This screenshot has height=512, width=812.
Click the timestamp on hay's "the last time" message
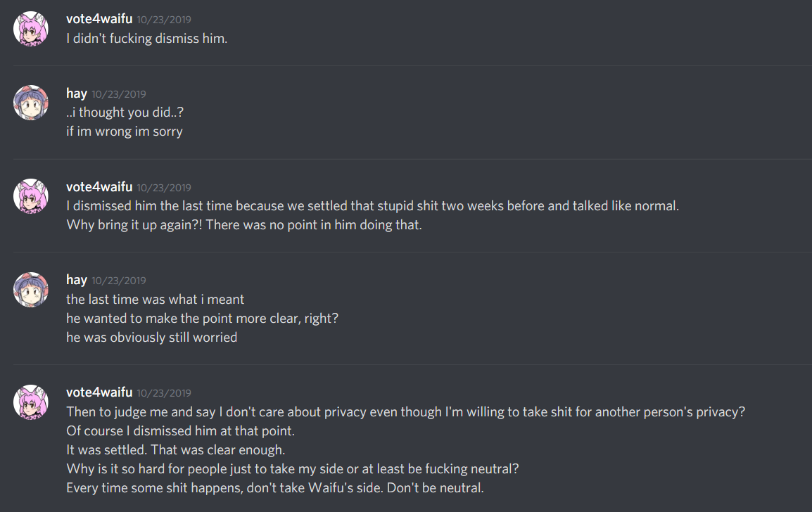pyautogui.click(x=119, y=281)
